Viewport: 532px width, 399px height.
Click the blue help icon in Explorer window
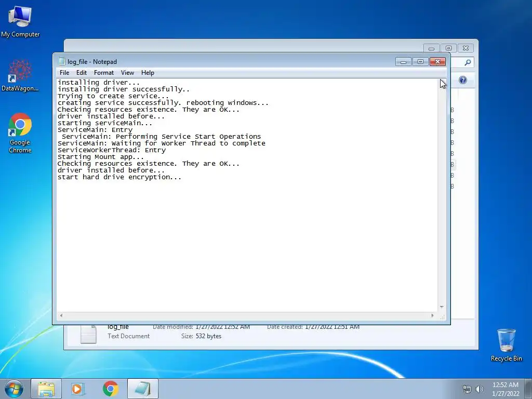click(x=463, y=80)
